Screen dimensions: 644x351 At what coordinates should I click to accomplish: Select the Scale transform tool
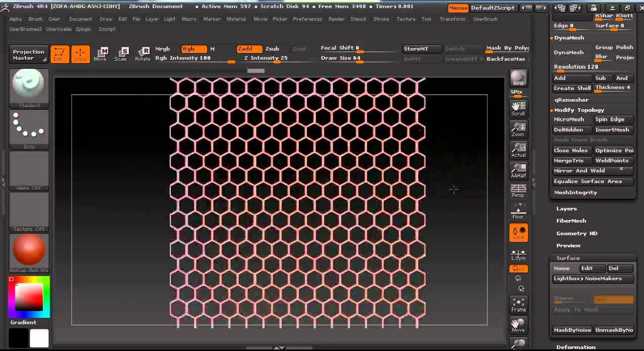[121, 54]
